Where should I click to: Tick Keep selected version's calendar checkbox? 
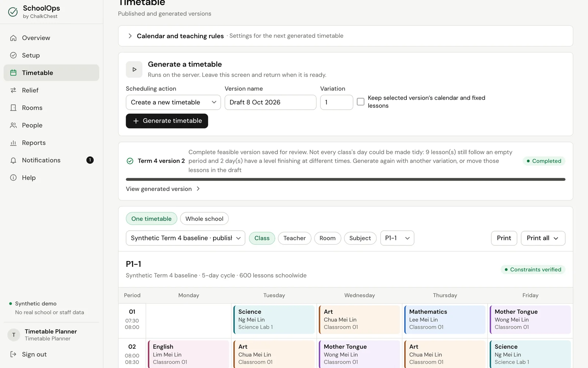coord(361,102)
